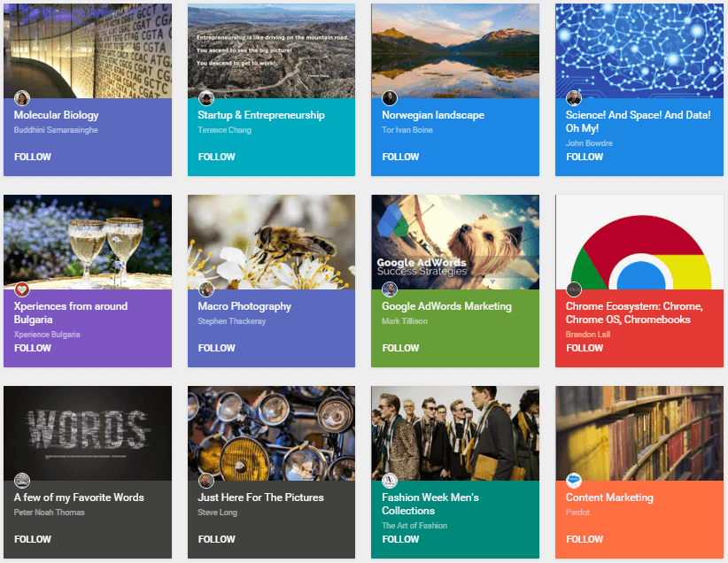This screenshot has width=728, height=563.
Task: Click the Fashion Week Men's Collections cover photo
Action: (454, 432)
